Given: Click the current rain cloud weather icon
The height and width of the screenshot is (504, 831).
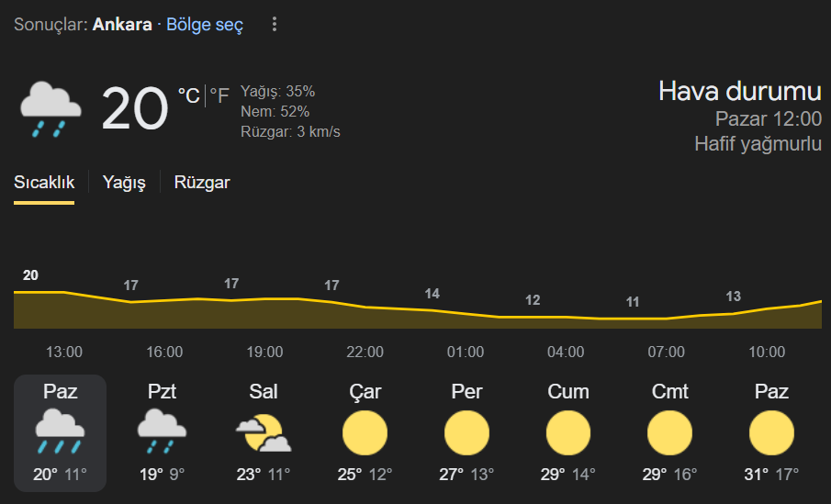Looking at the screenshot, I should [51, 109].
